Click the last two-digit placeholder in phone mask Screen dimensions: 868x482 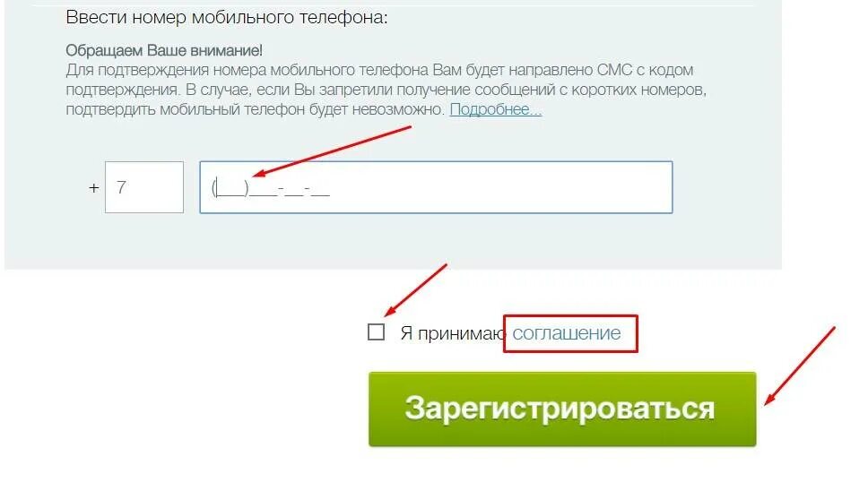tap(320, 191)
